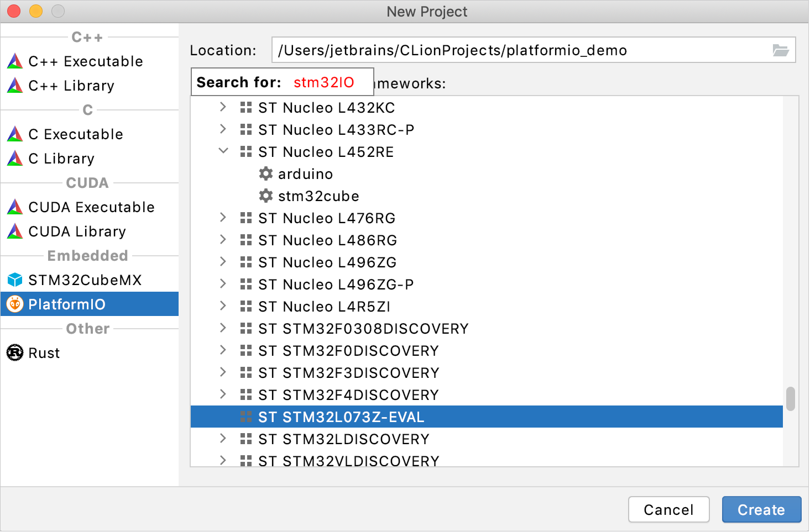Screen dimensions: 810x532
Task: Click board icon of ST Nucleo L452RE
Action: point(246,151)
